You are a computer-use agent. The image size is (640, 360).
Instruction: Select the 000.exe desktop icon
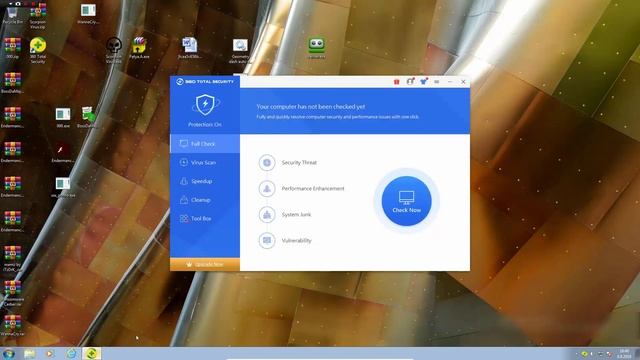(x=63, y=117)
